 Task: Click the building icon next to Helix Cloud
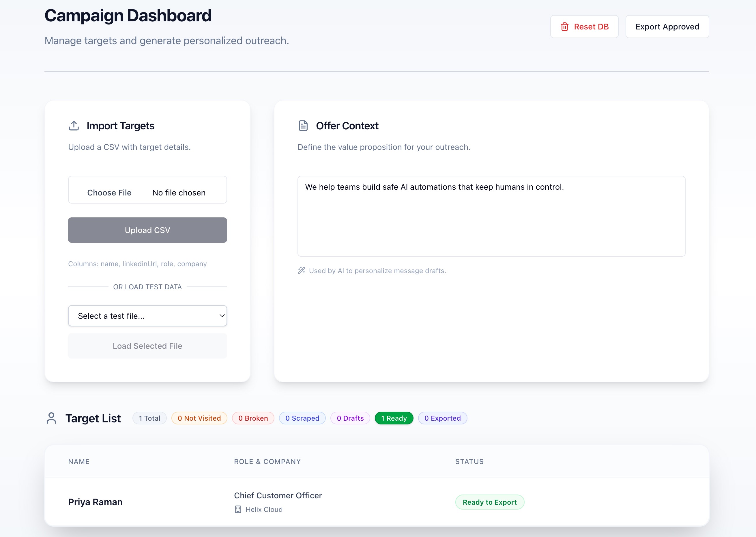click(238, 509)
